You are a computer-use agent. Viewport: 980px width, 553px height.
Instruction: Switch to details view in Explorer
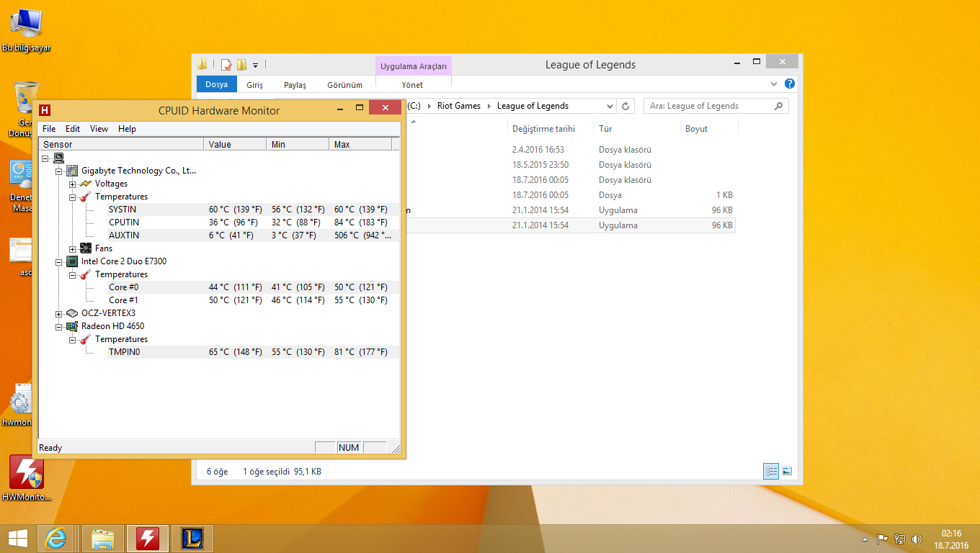tap(772, 472)
